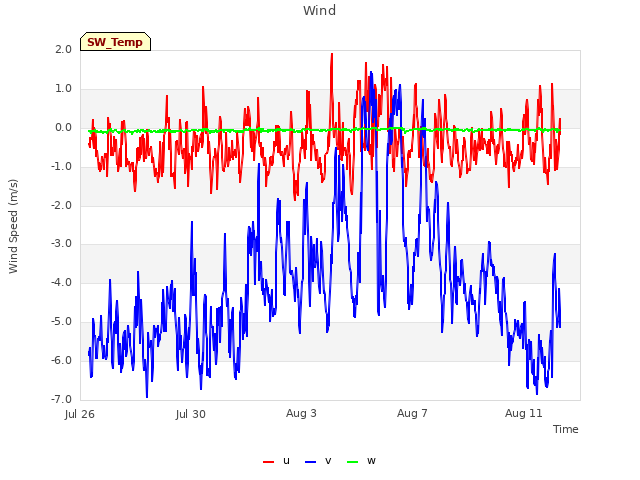Screen dimensions: 640x480
Task: Click the Aug 11 x-axis label
Action: click(x=524, y=413)
